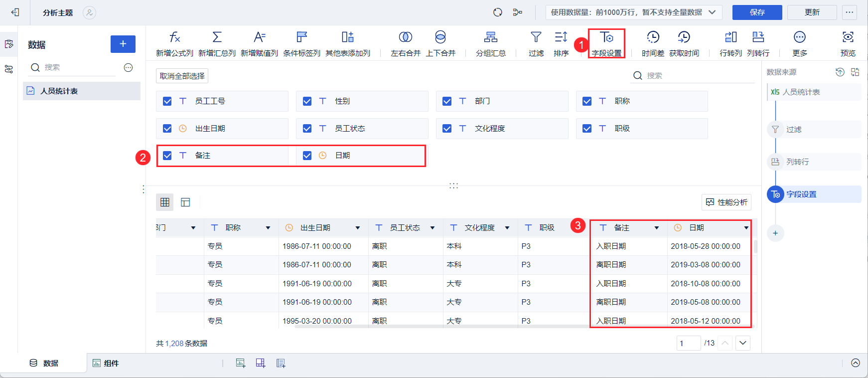Open the 新增赋值列 tool

[259, 43]
